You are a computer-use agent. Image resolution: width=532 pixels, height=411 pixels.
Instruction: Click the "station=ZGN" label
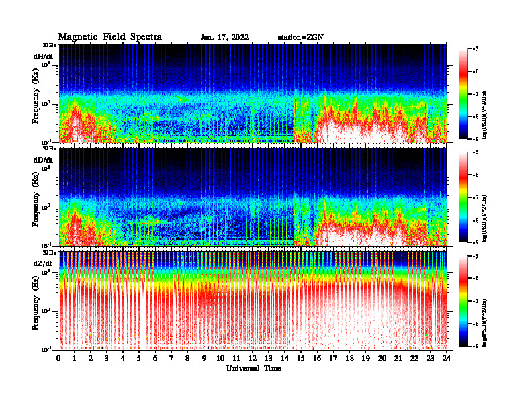click(301, 38)
